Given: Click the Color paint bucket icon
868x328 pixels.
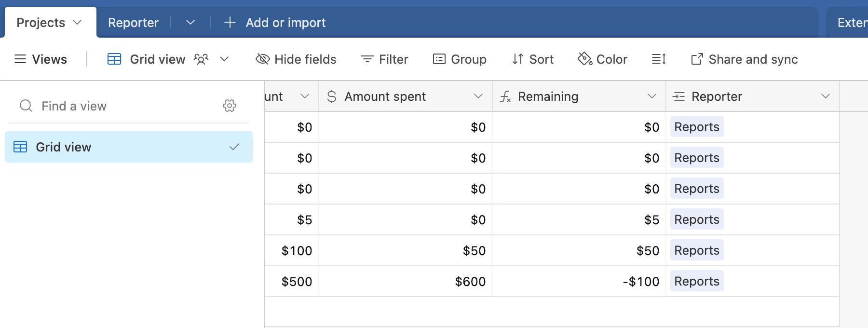Looking at the screenshot, I should pyautogui.click(x=584, y=59).
